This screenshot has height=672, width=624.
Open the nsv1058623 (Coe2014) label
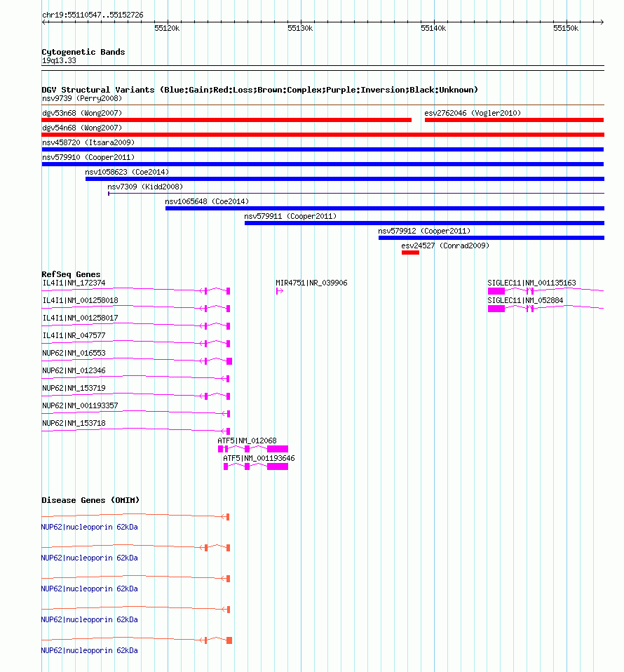(x=127, y=172)
